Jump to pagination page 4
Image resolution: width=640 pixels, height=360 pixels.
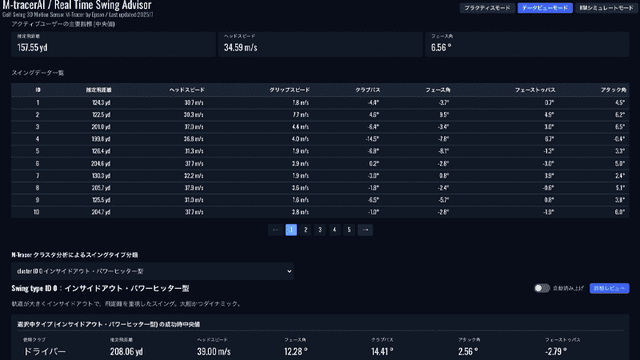tap(334, 230)
